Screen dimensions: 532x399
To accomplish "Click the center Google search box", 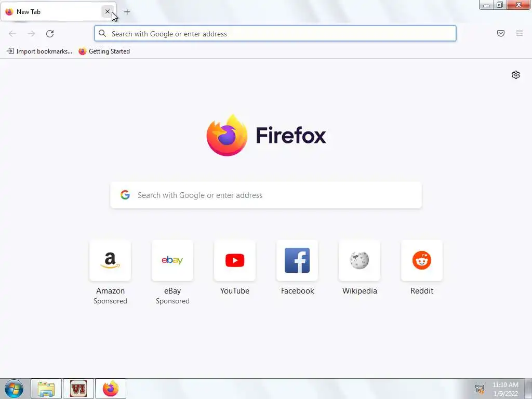I will [x=266, y=195].
